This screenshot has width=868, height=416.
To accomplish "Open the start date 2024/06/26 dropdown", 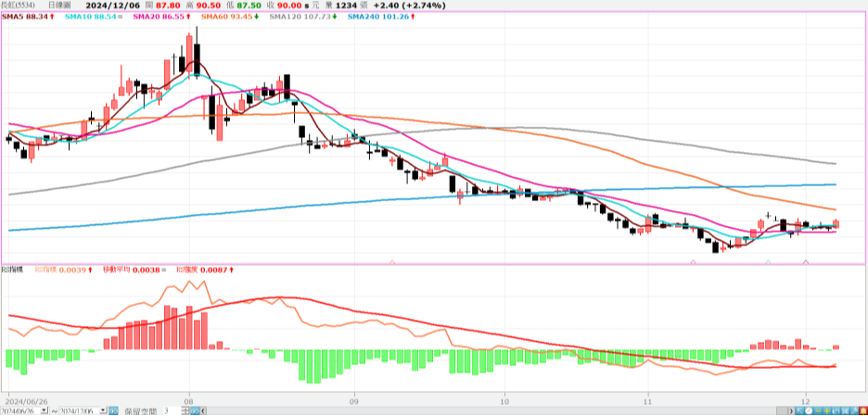I will coord(44,410).
